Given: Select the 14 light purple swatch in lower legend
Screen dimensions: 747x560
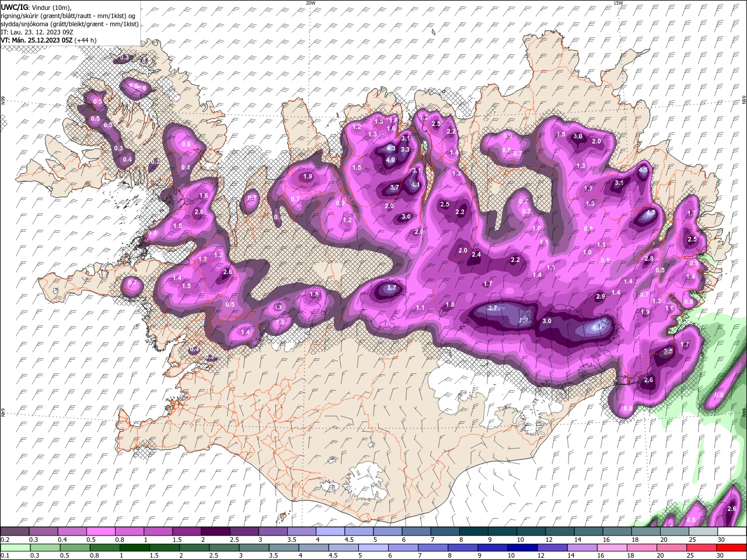Looking at the screenshot, I should (581, 547).
